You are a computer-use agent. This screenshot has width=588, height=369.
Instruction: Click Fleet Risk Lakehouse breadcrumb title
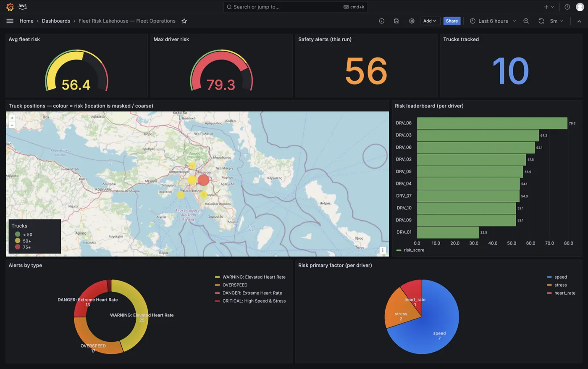[127, 21]
